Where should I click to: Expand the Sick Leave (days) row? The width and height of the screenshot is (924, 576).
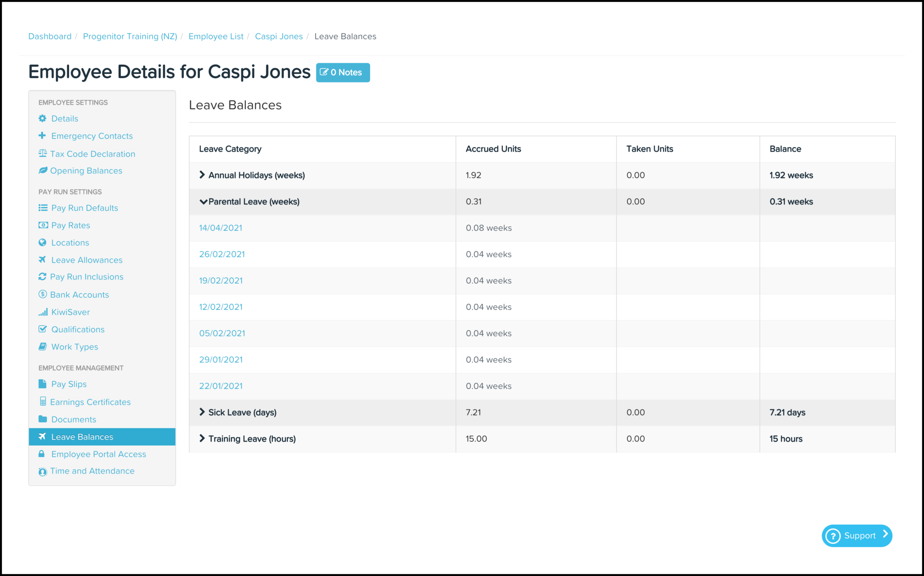202,412
